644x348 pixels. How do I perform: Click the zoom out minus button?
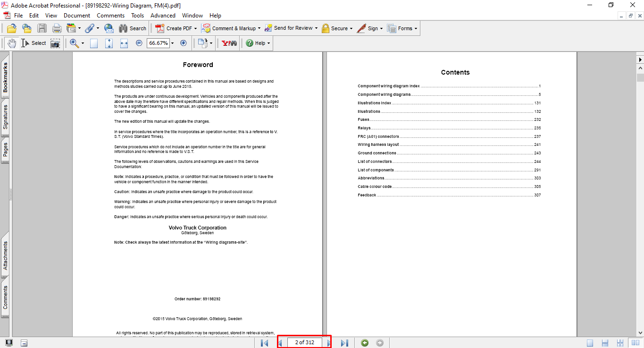pos(139,43)
